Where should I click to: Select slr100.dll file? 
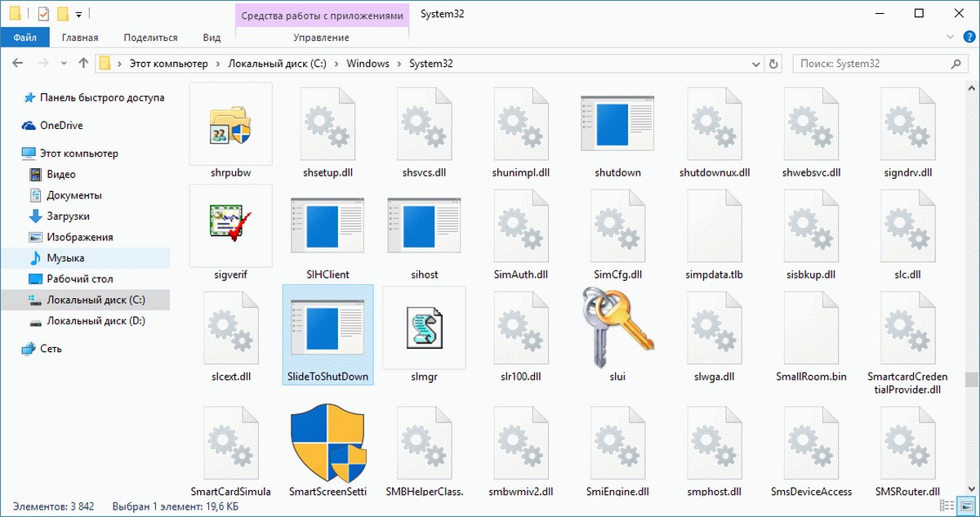[x=521, y=328]
